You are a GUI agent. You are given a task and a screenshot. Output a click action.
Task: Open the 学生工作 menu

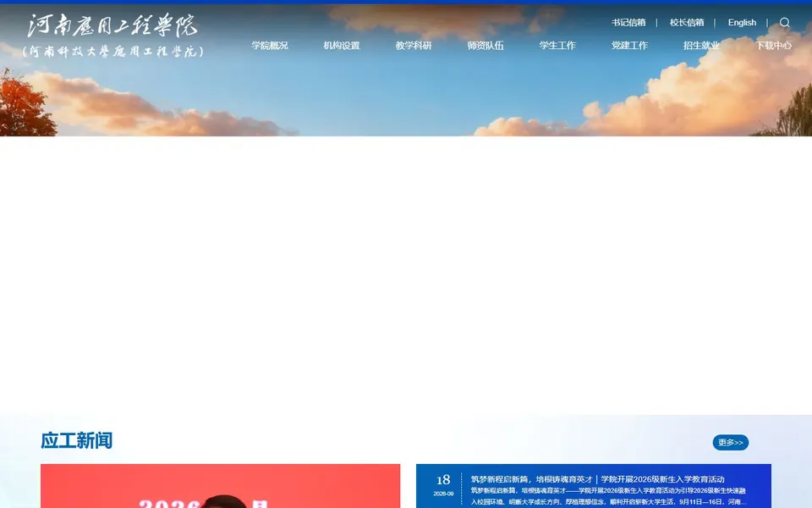coord(557,46)
